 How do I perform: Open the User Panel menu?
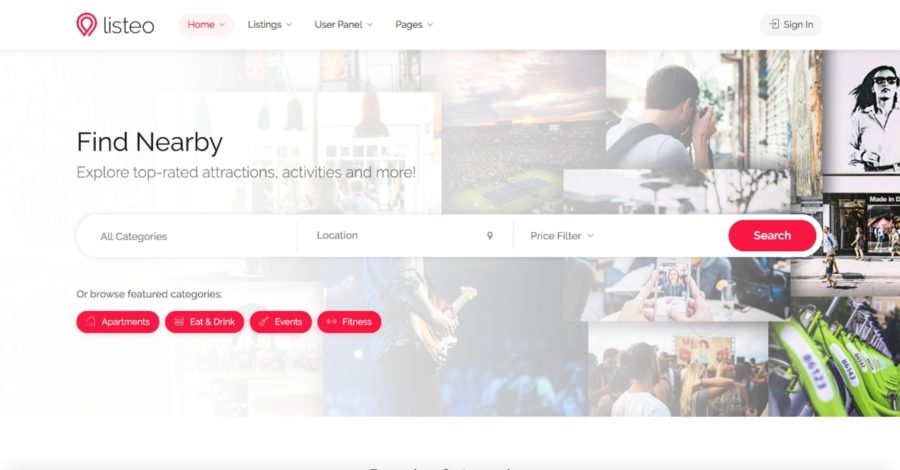click(x=343, y=25)
